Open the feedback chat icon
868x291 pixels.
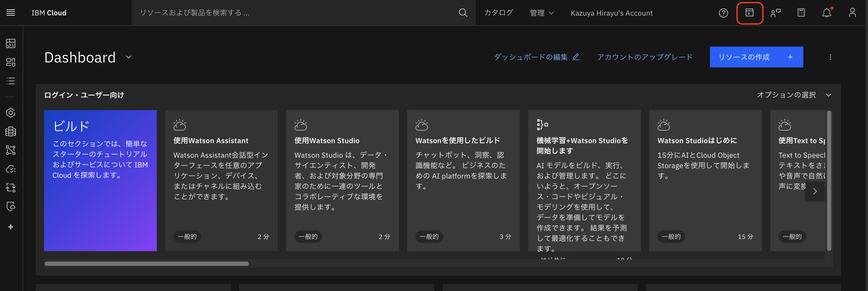coord(775,13)
